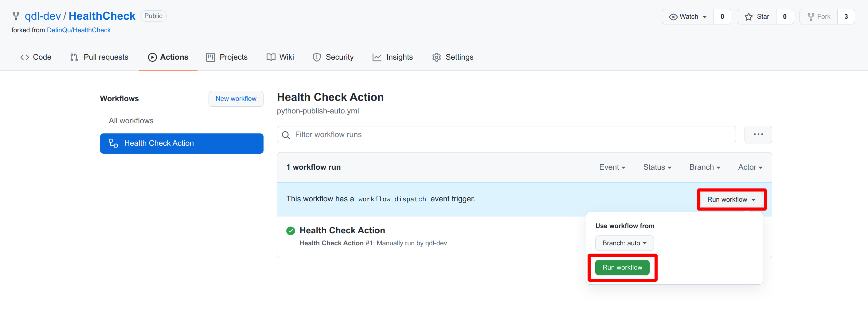This screenshot has height=332, width=868.
Task: Click the Projects board icon
Action: [x=210, y=57]
